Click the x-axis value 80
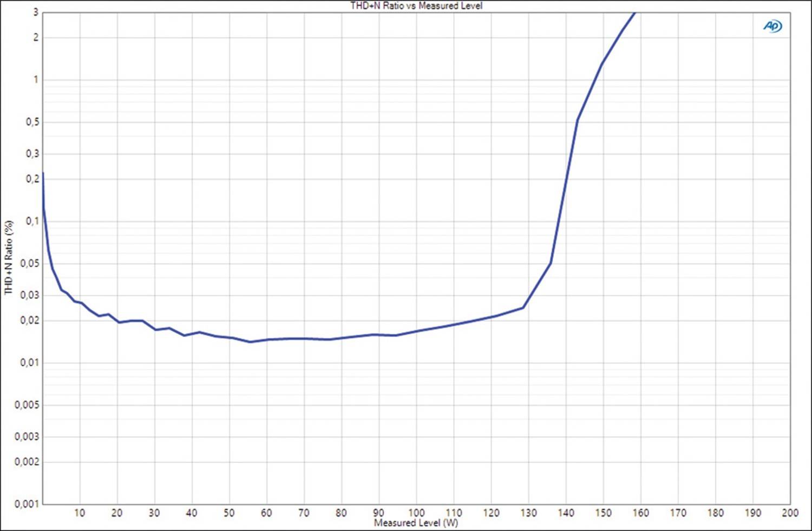This screenshot has height=531, width=812. [341, 513]
